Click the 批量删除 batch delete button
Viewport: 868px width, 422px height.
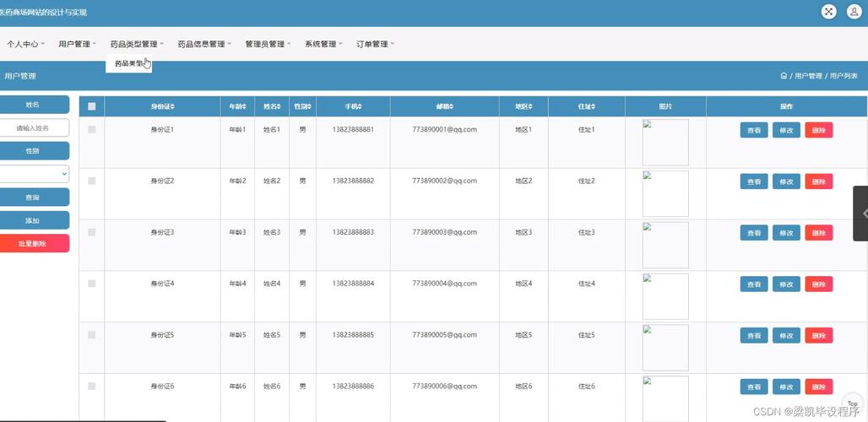35,243
